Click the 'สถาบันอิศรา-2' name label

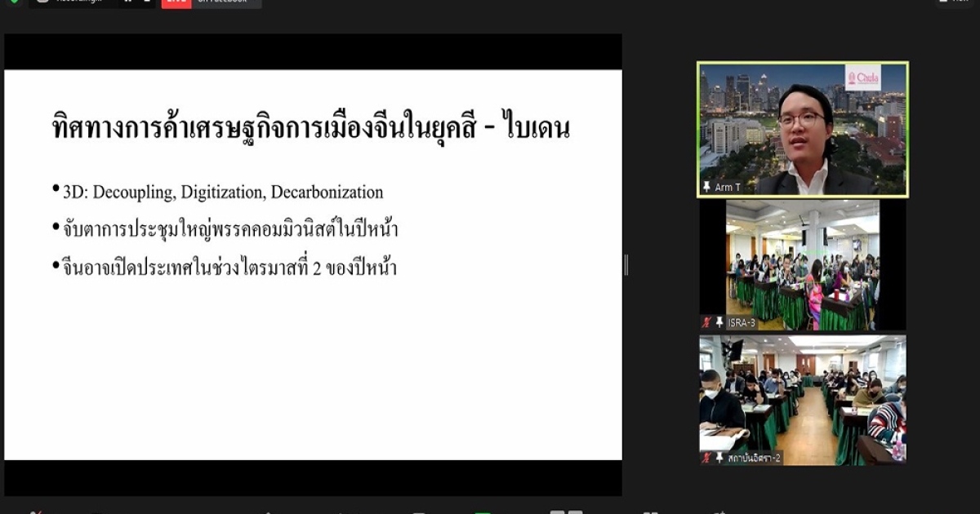(753, 459)
